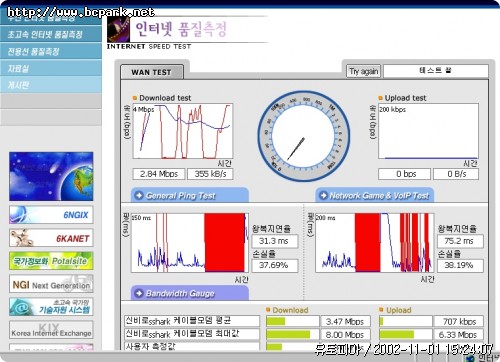Select the 자료실 sidebar menu item
500x362 pixels.
click(x=51, y=68)
